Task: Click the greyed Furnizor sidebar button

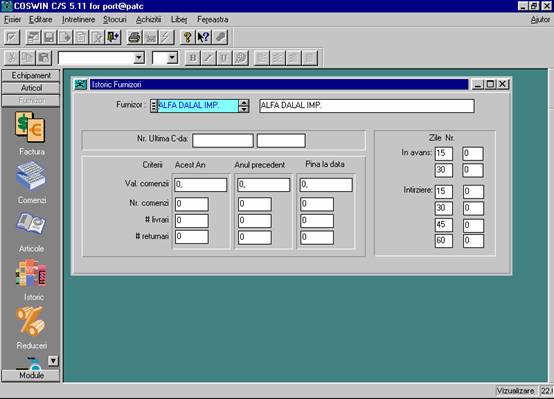Action: [31, 101]
